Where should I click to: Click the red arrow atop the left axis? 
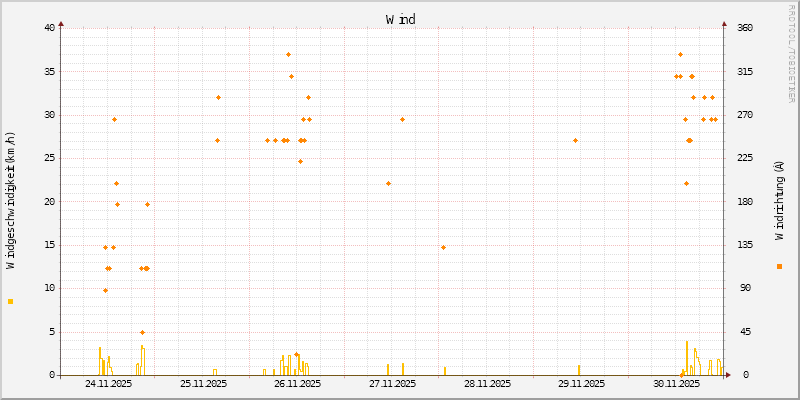coord(61,23)
